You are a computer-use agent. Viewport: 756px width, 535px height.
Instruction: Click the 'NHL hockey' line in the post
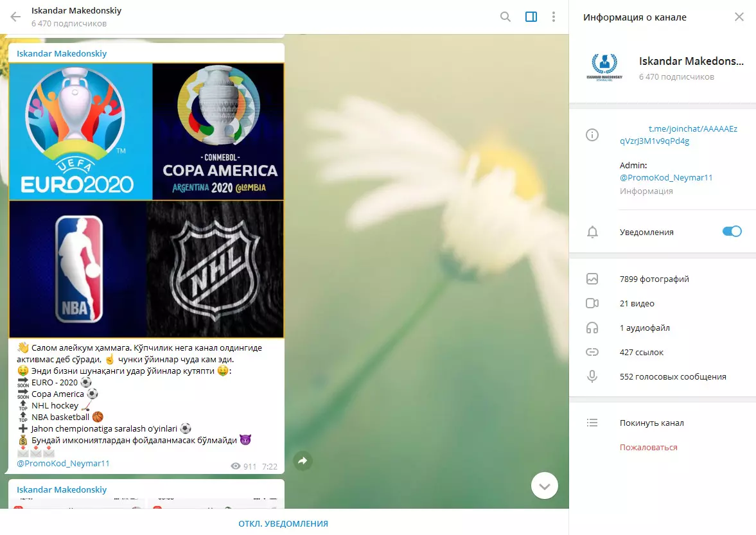(55, 406)
